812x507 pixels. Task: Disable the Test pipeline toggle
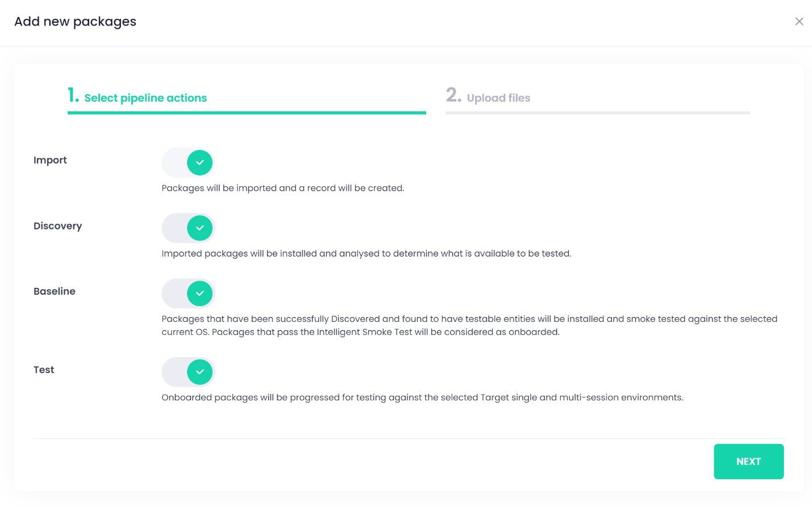(x=188, y=372)
